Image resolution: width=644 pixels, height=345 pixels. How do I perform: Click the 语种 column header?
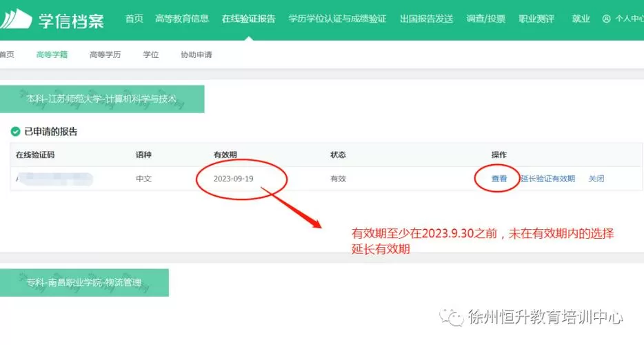point(143,155)
